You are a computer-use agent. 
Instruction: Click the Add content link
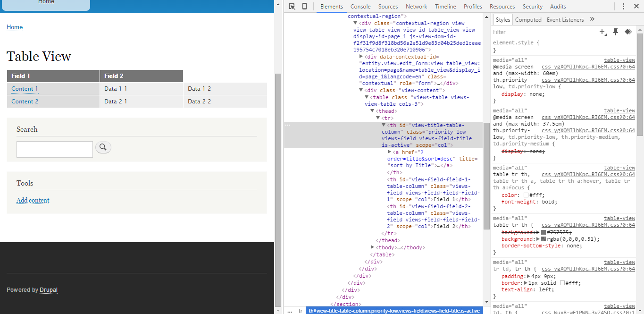point(33,200)
